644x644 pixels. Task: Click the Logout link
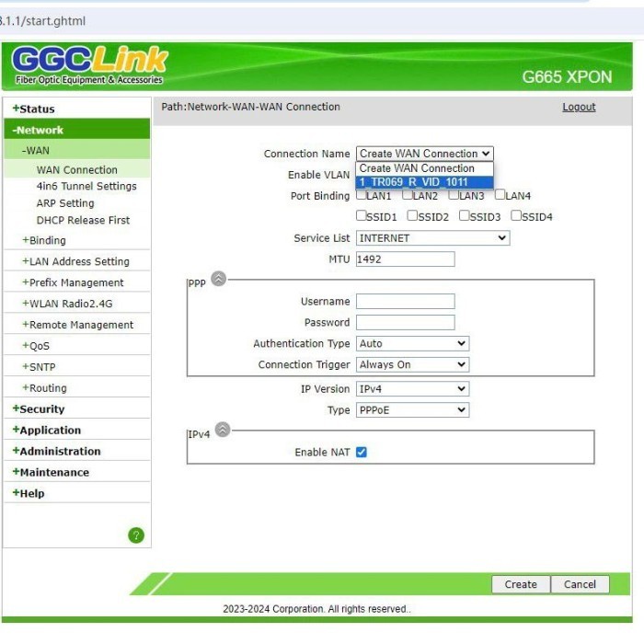tap(579, 108)
